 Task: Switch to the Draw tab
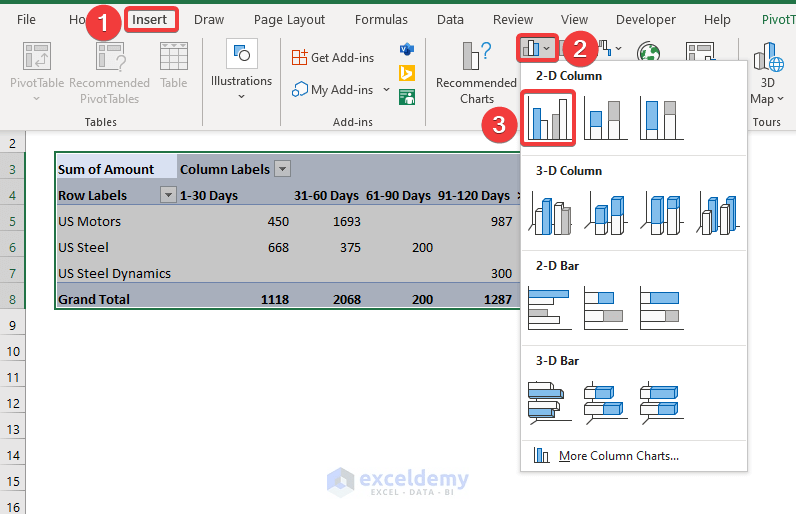coord(209,20)
